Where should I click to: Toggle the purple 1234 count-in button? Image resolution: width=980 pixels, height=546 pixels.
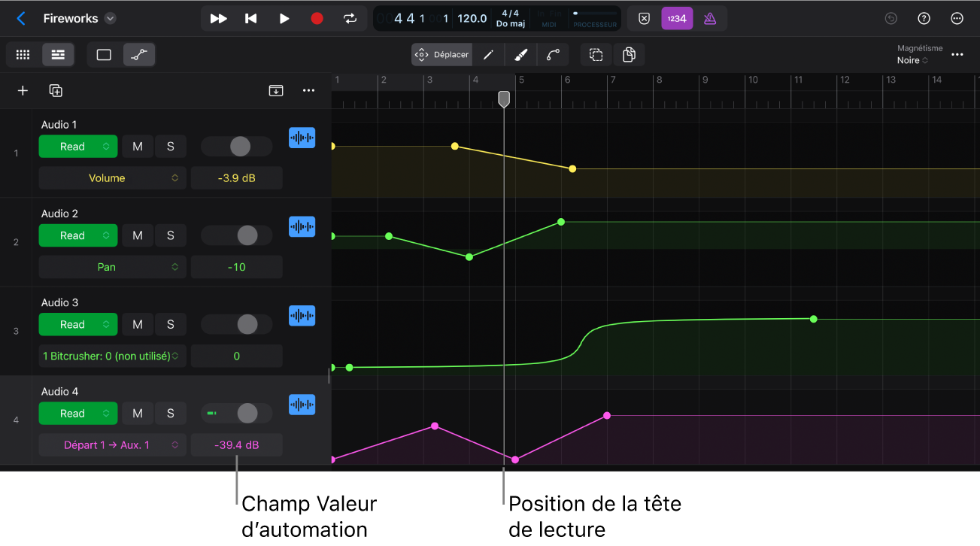tap(677, 19)
